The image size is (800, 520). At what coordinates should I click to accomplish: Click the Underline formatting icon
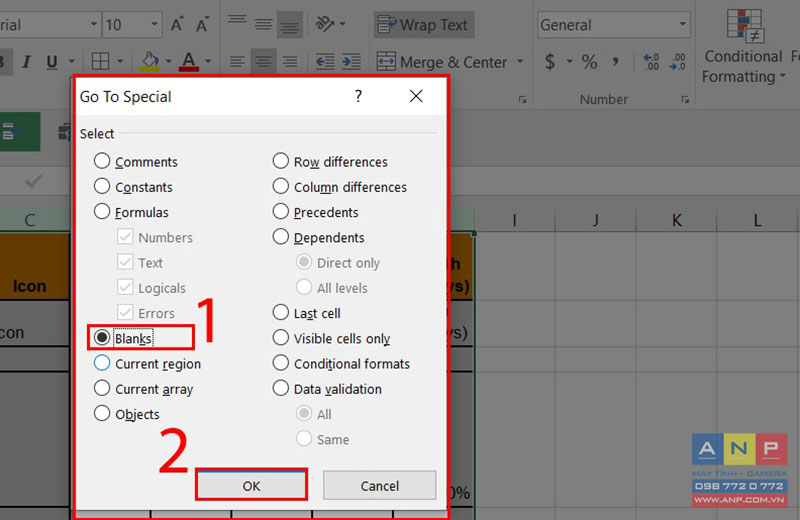(52, 62)
